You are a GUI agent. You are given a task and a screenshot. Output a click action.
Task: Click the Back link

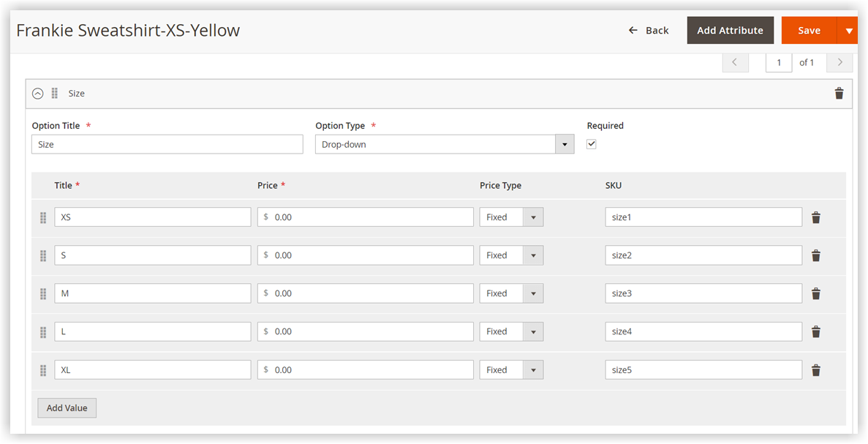tap(649, 30)
